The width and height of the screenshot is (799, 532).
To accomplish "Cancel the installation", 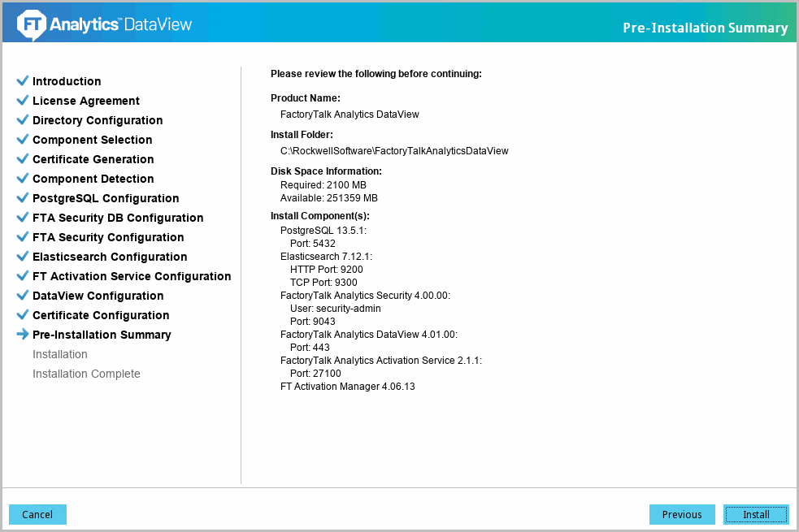I will click(x=37, y=514).
